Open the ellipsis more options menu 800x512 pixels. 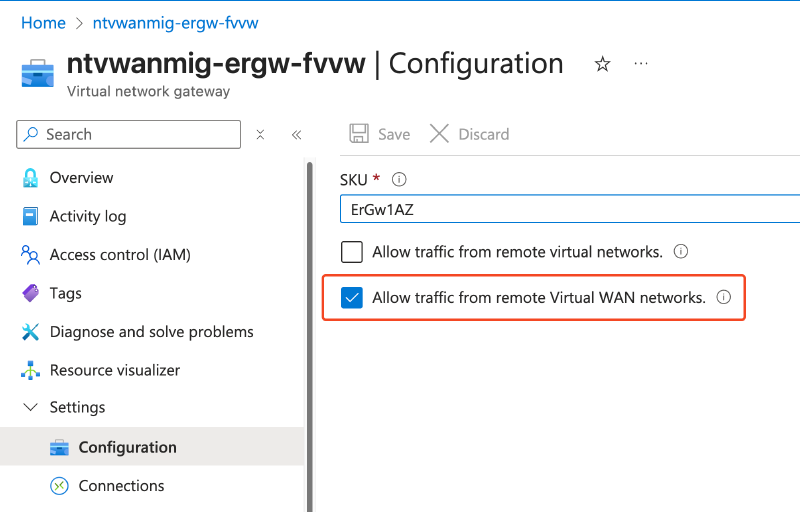coord(641,64)
